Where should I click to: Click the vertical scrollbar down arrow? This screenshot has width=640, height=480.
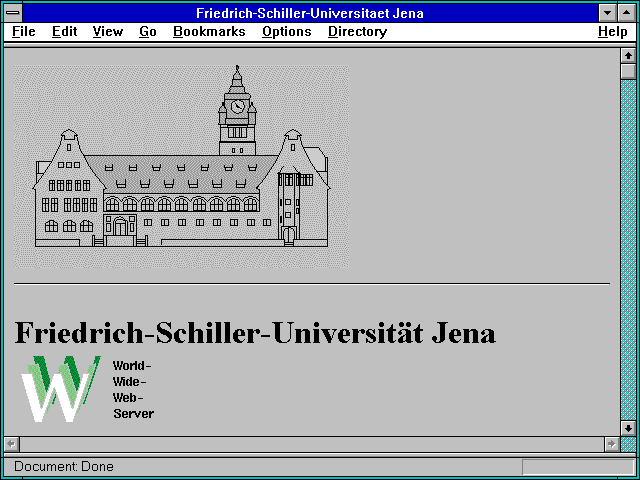coord(628,428)
